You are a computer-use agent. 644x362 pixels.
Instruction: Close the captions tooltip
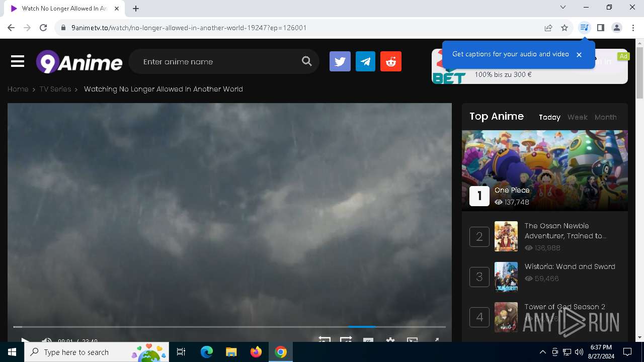(x=579, y=54)
